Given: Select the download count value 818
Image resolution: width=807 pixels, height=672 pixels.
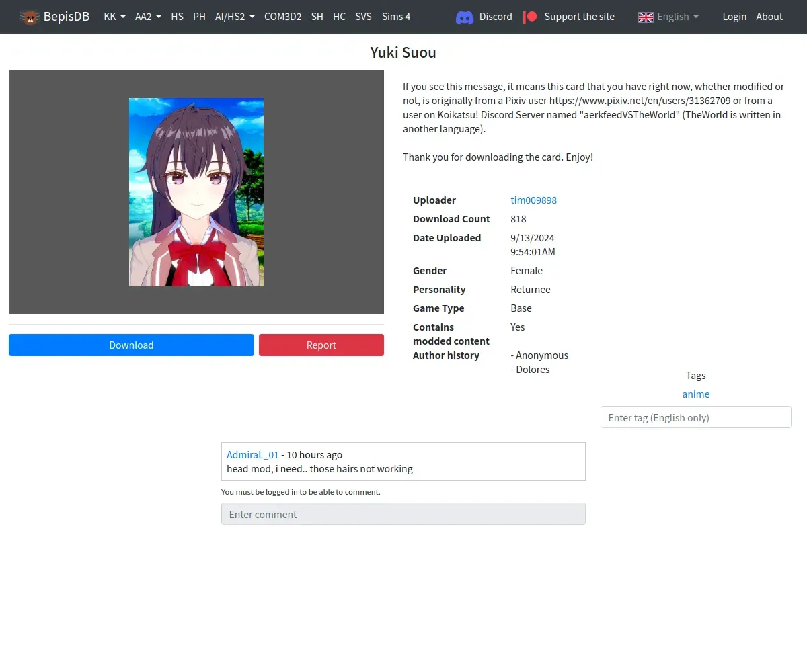Looking at the screenshot, I should [x=518, y=219].
